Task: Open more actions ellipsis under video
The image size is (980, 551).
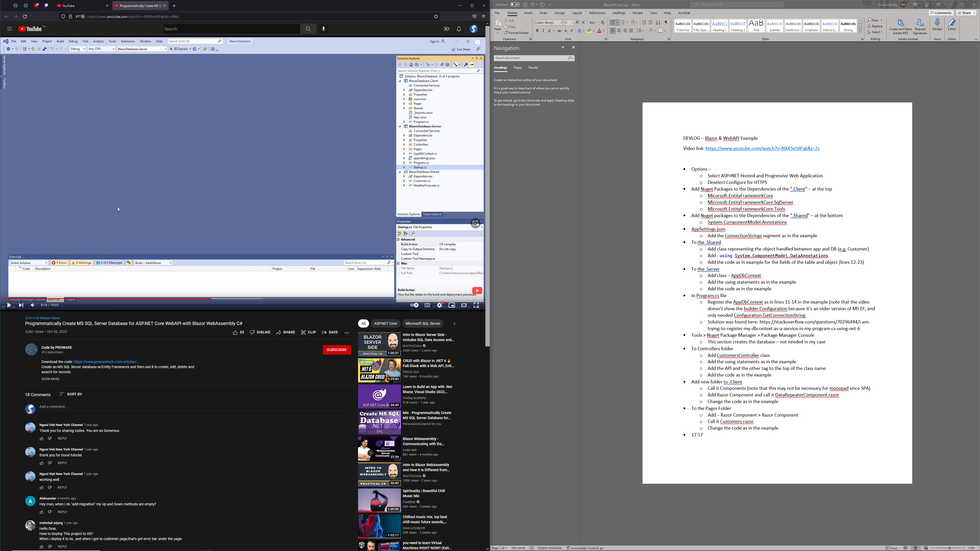Action: click(x=347, y=332)
